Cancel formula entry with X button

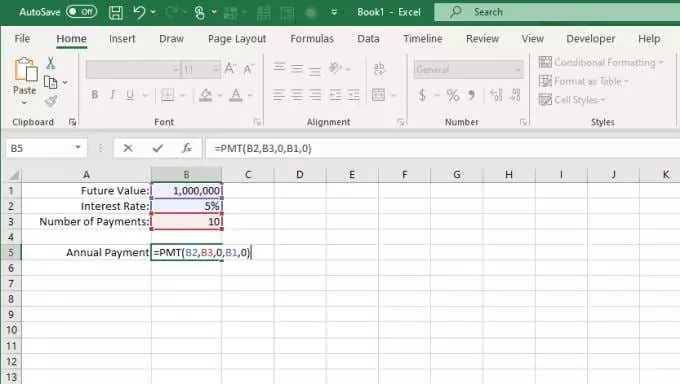pyautogui.click(x=128, y=148)
